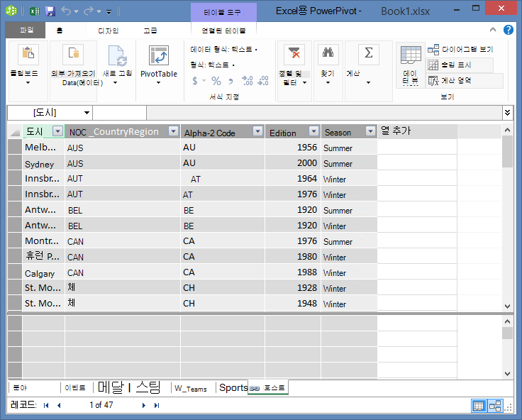This screenshot has width=522, height=420.
Task: Open the PivotTable dropdown arrow
Action: click(x=159, y=83)
